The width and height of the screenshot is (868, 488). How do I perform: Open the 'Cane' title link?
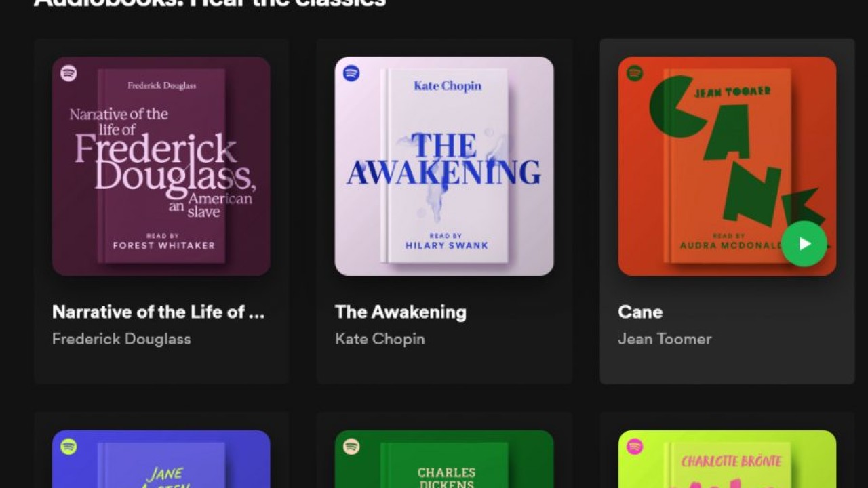coord(640,312)
